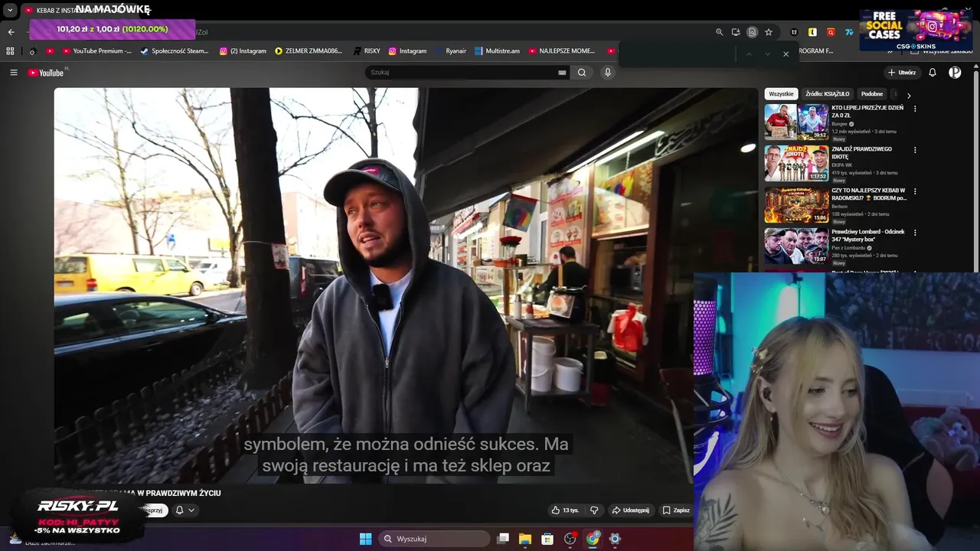Screen dimensions: 980x551
Task: Open the YouTube Premium bookmark
Action: [96, 51]
